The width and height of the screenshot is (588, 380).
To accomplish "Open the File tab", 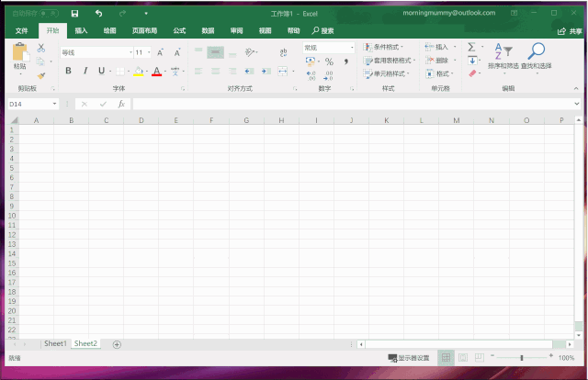I will point(22,30).
